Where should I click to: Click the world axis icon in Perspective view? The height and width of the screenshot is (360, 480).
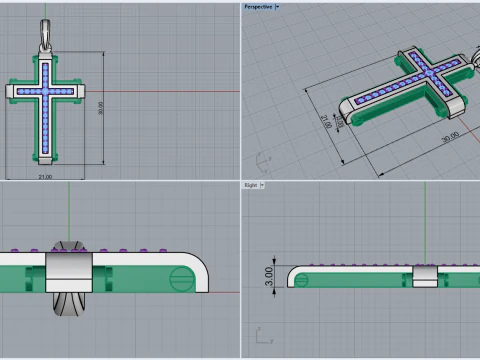click(x=263, y=163)
